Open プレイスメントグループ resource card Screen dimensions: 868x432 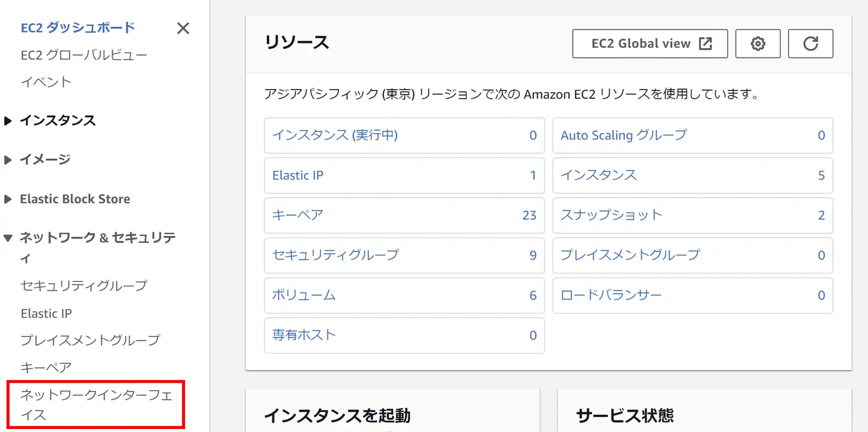pos(692,255)
